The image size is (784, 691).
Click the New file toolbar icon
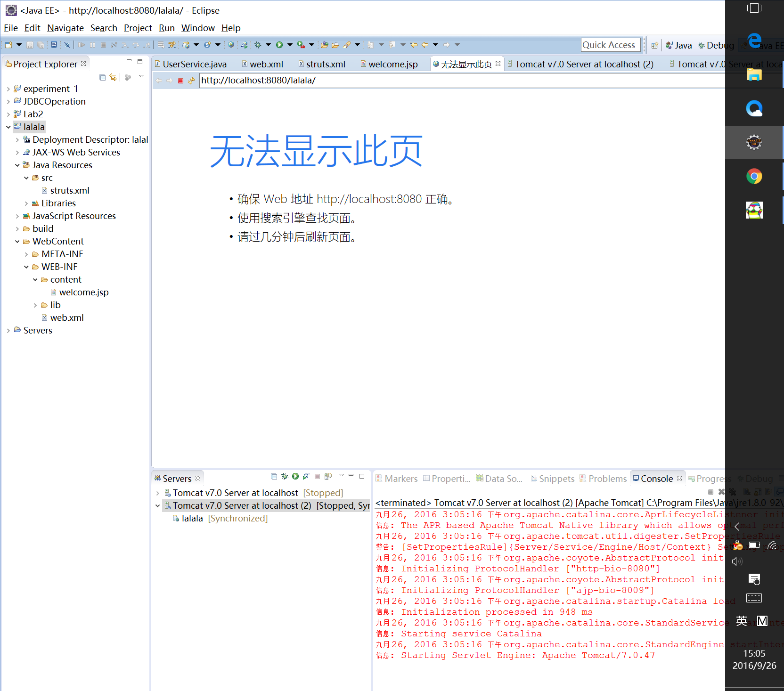pyautogui.click(x=8, y=45)
